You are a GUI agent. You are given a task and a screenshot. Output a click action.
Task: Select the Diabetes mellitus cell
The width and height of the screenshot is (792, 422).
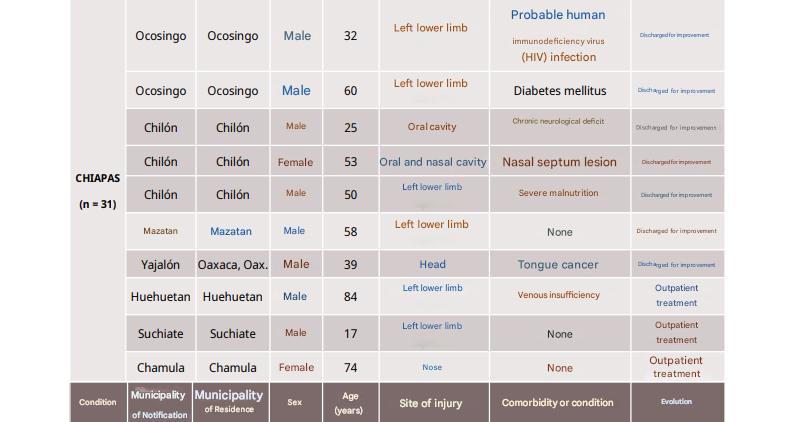pos(560,90)
